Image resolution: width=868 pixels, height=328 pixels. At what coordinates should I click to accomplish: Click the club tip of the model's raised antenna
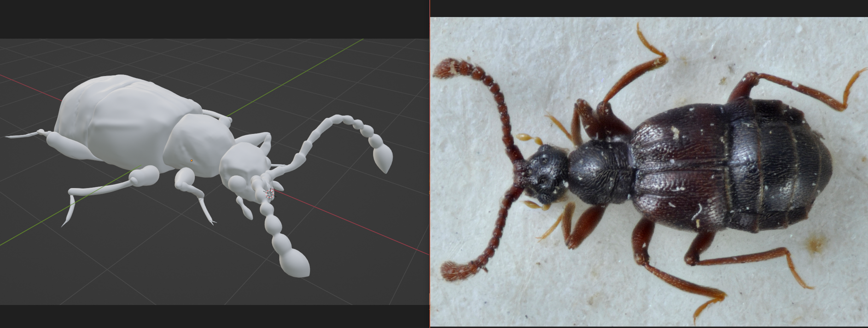click(x=383, y=159)
